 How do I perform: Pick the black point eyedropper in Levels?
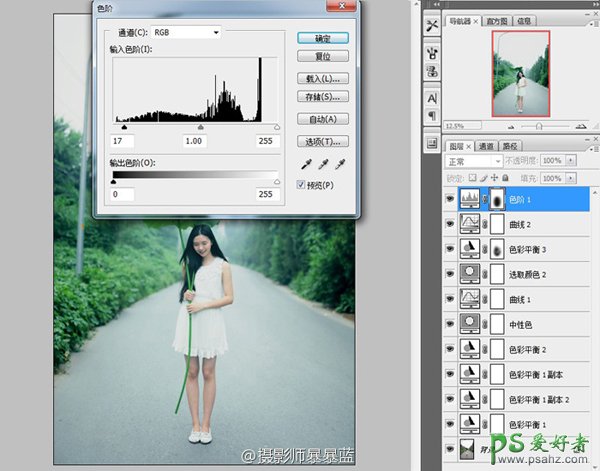(x=304, y=164)
